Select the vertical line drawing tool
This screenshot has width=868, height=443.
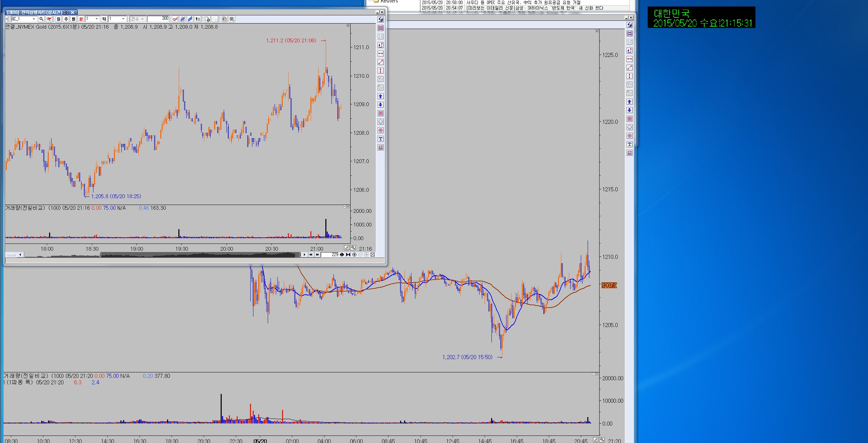click(x=381, y=71)
